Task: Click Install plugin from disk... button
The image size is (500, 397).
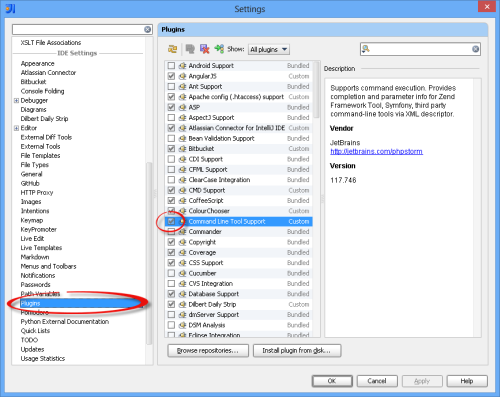Action: click(x=297, y=351)
